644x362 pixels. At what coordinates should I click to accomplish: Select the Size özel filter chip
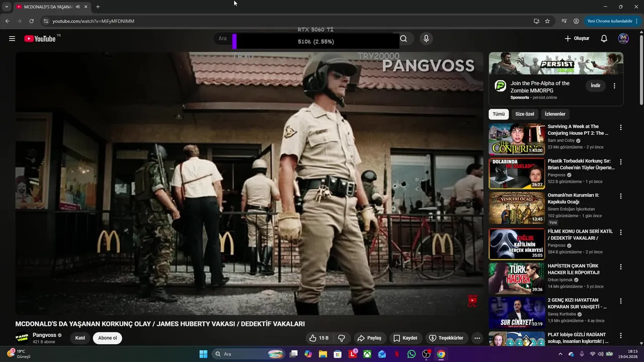525,114
